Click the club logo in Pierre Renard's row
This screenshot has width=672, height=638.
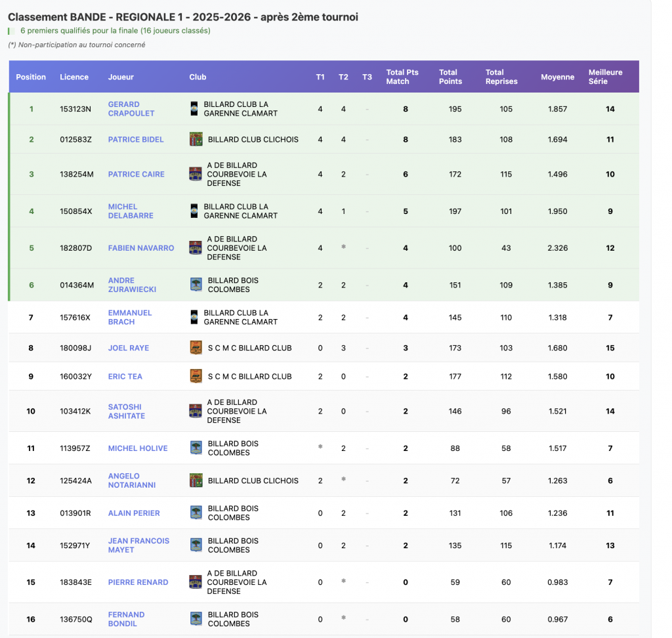point(196,582)
